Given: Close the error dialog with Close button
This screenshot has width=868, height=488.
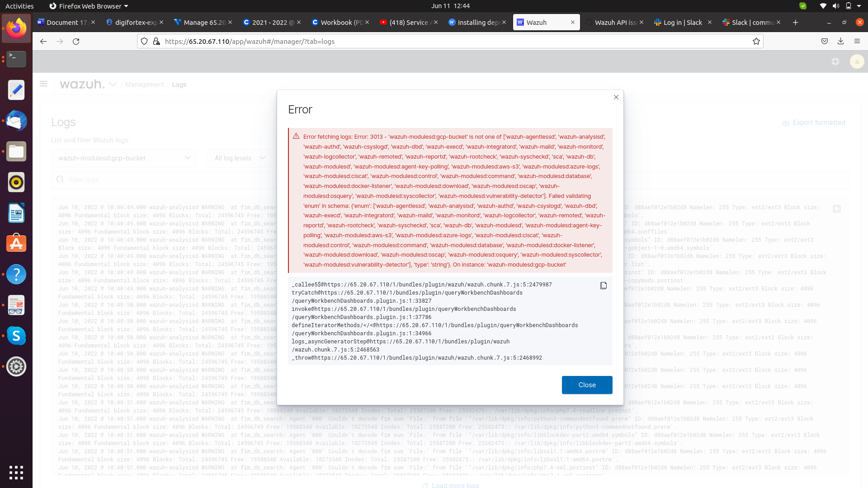Looking at the screenshot, I should [x=586, y=385].
